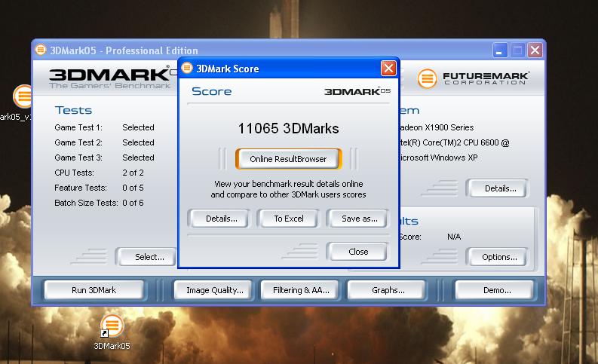This screenshot has width=598, height=364.
Task: Open the Graphs... window
Action: [x=388, y=290]
